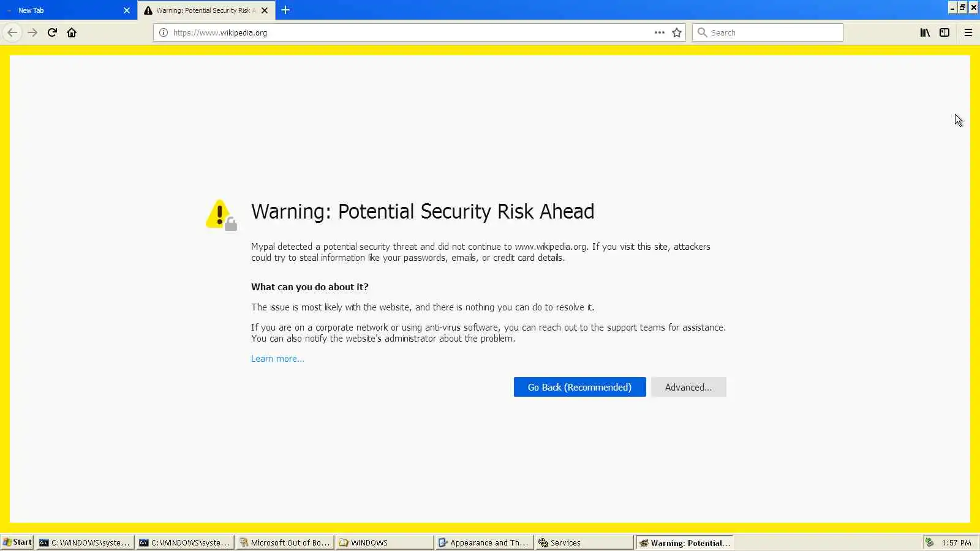Open the hamburger application menu
The width and height of the screenshot is (980, 551).
pyautogui.click(x=968, y=32)
